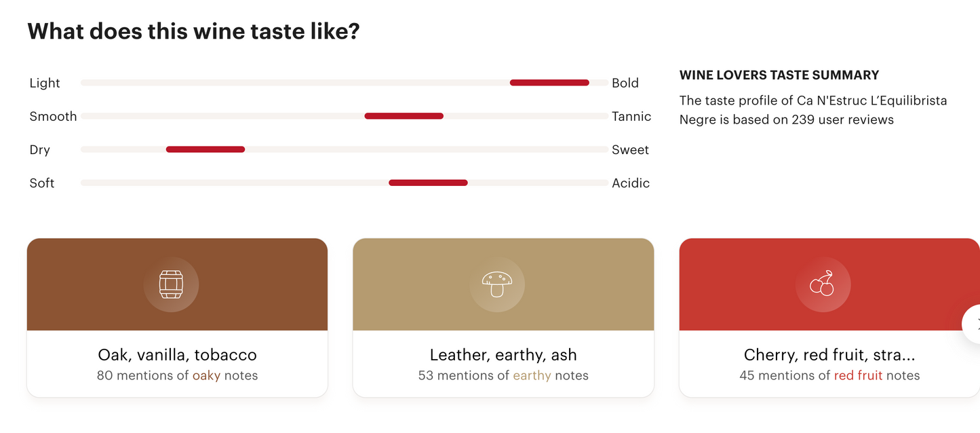Select the 'Cherry, red fruit' card title
The image size is (980, 433).
pyautogui.click(x=829, y=354)
